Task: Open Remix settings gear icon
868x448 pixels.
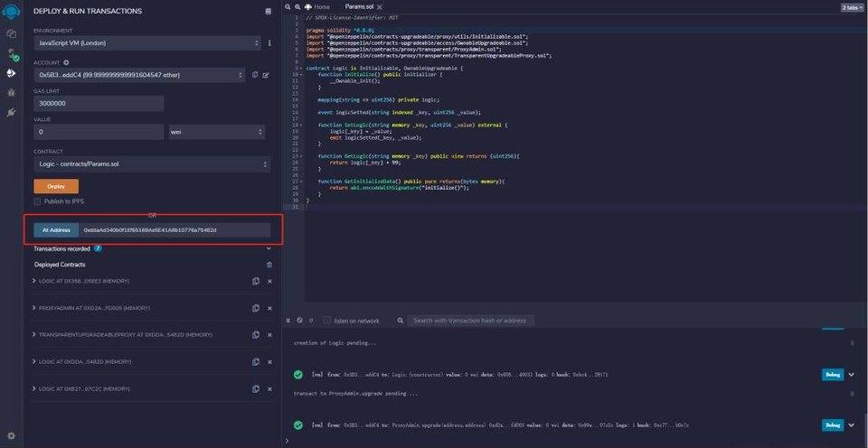Action: (x=12, y=435)
